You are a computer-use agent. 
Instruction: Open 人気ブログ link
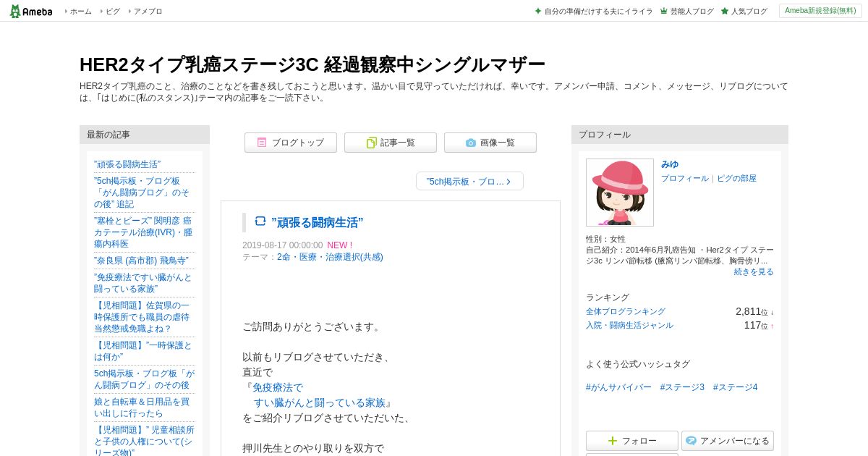(749, 12)
